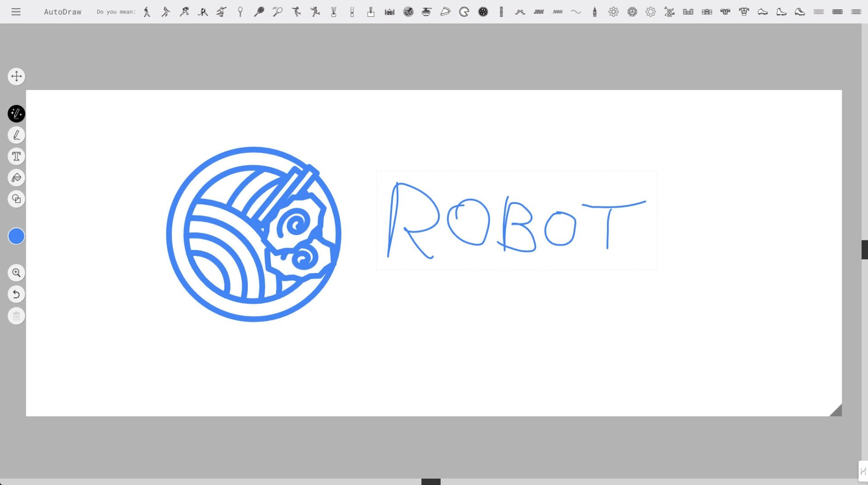Pick the round noodle bowl suggestion
The height and width of the screenshot is (485, 868).
(x=408, y=12)
